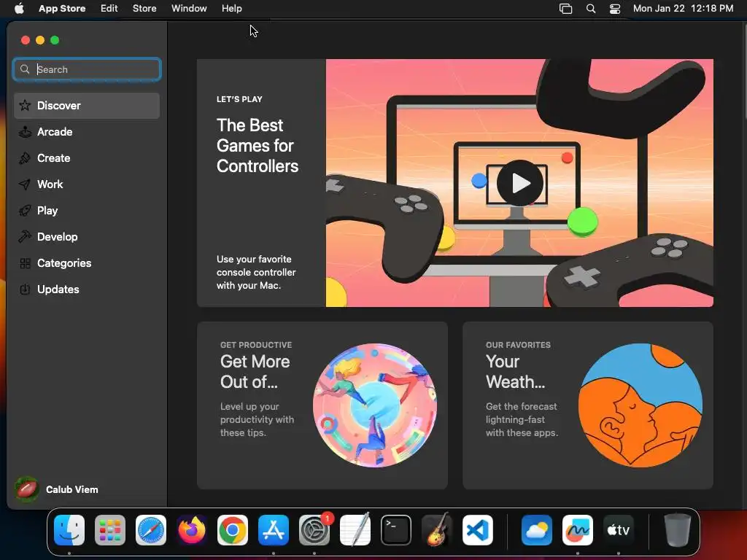Launch Firefox from the Dock
The height and width of the screenshot is (560, 747).
[192, 530]
